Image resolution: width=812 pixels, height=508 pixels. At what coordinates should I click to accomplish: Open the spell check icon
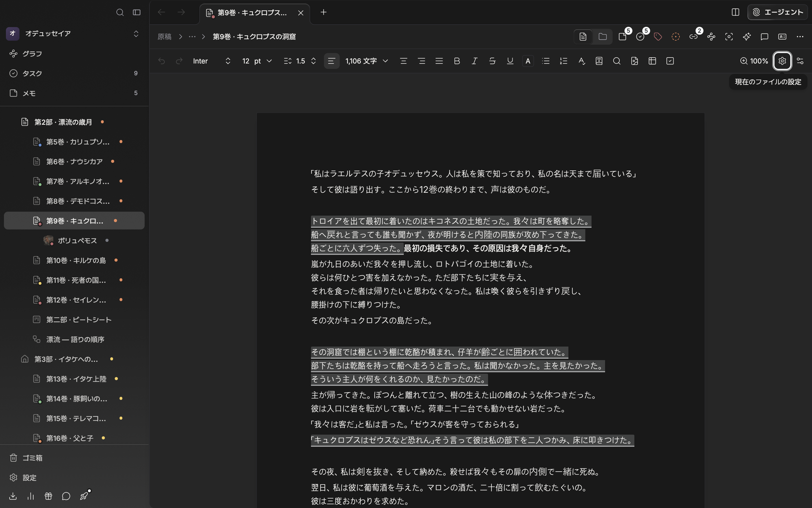coord(581,61)
